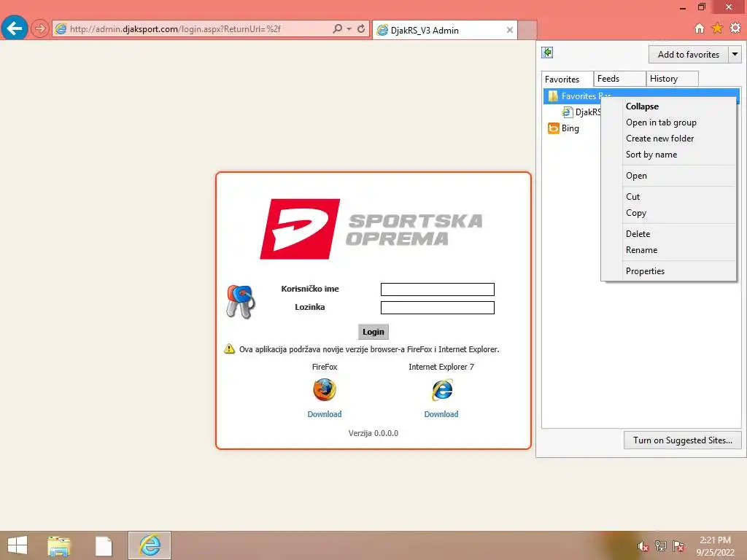Screen dimensions: 747x560
Task: Switch to the Feeds tab
Action: [619, 79]
